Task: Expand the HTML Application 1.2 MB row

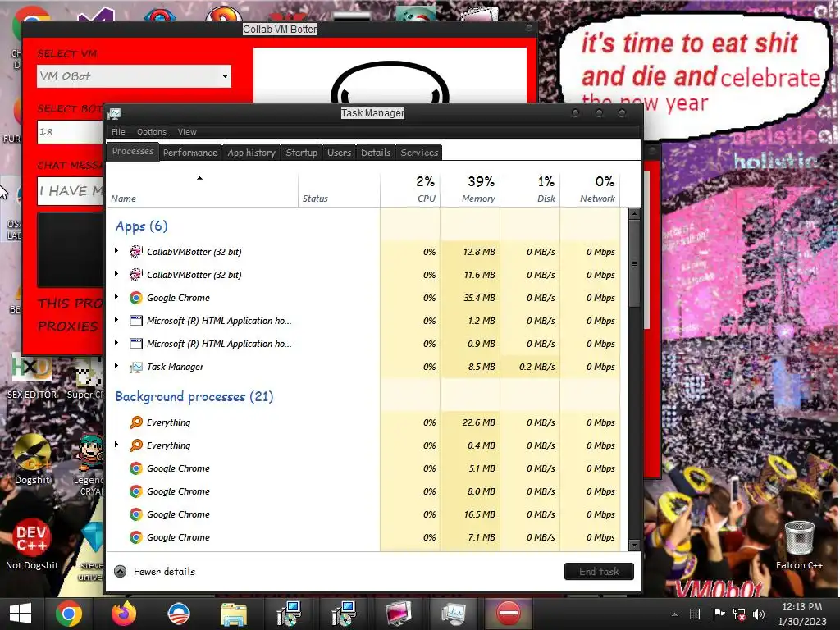Action: 116,321
